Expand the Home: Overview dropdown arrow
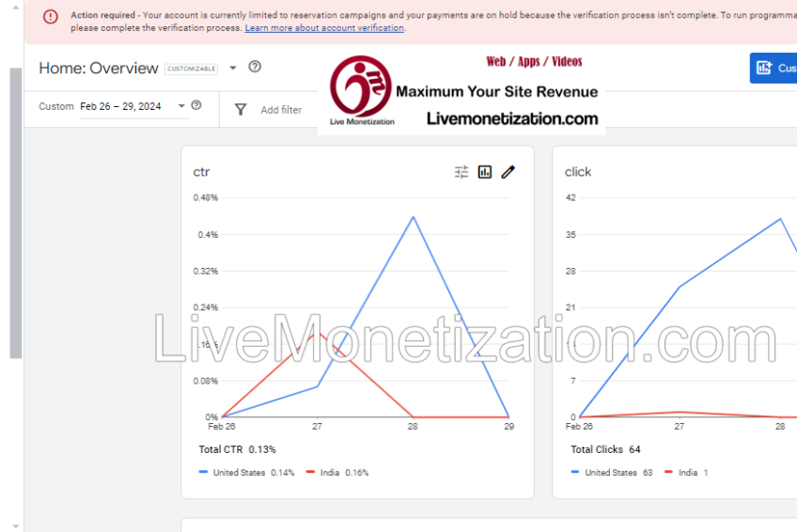This screenshot has height=532, width=797. 233,69
